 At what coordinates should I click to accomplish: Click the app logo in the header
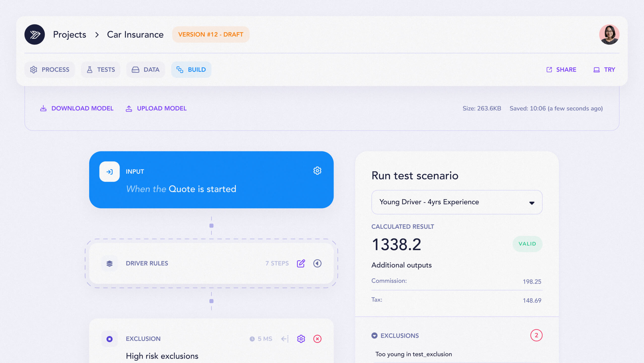click(35, 35)
